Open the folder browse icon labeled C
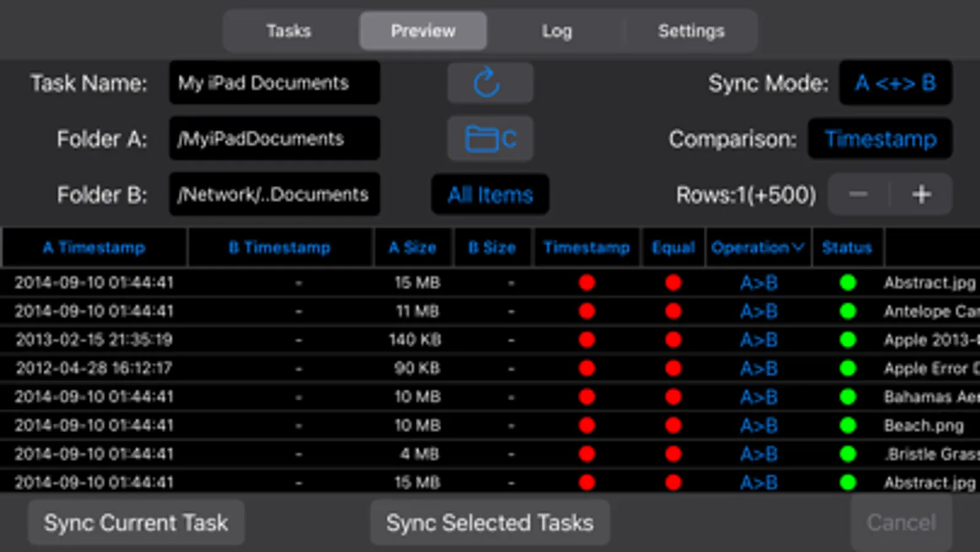 490,139
